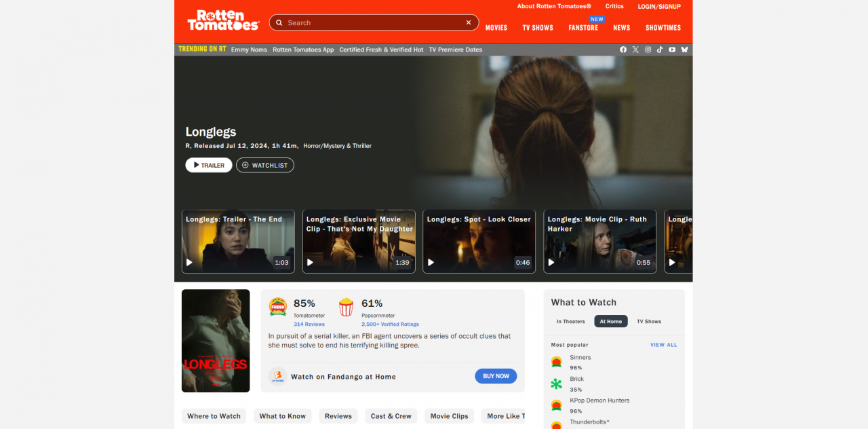Open the MOVIES menu
868x429 pixels.
pos(496,28)
